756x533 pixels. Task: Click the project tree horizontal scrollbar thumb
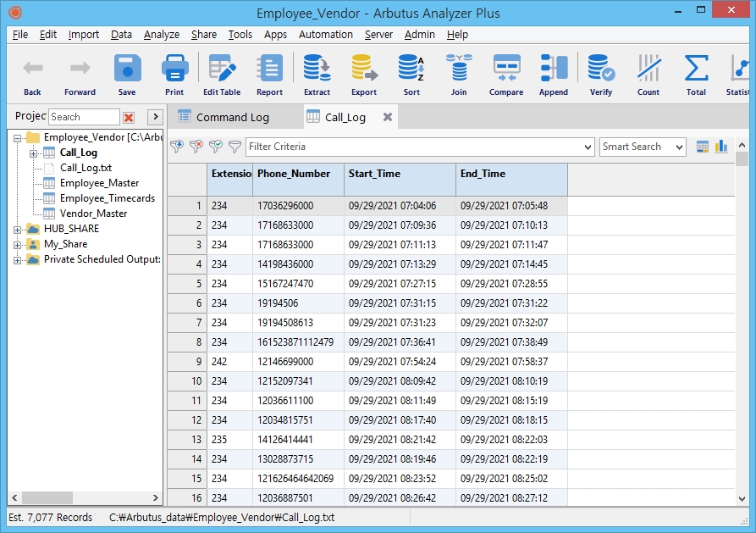click(x=47, y=497)
